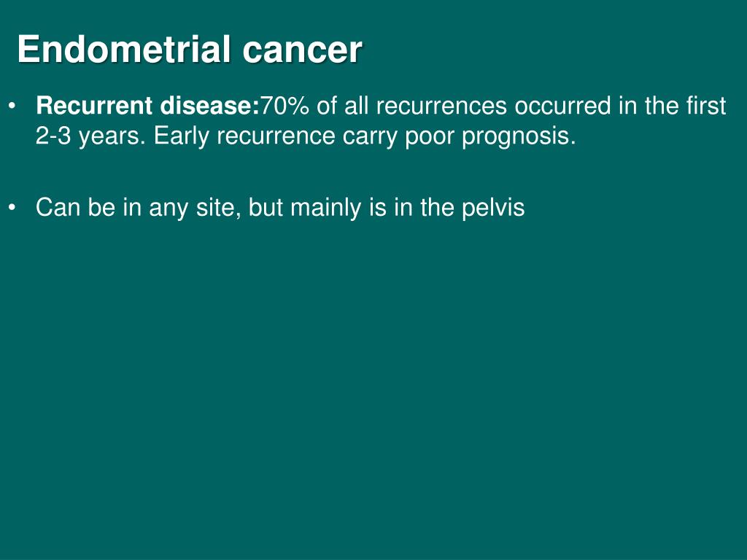Click the second bullet point marker
The height and width of the screenshot is (560, 747).
12,208
